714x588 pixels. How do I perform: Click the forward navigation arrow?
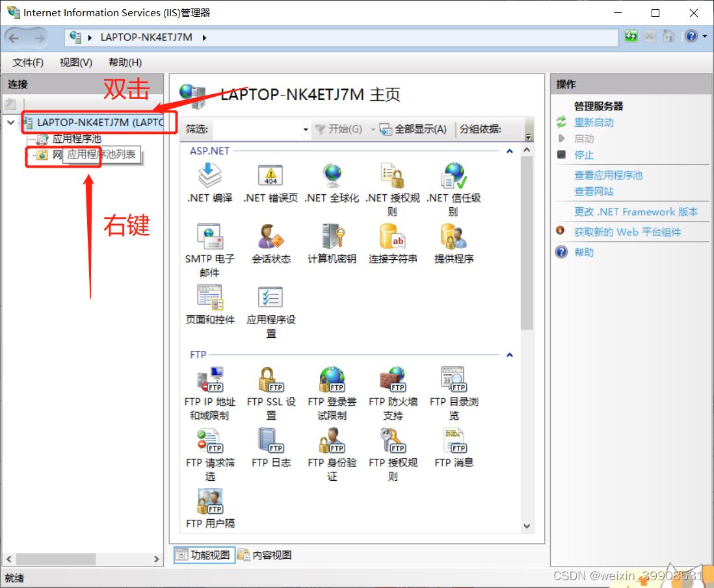pyautogui.click(x=40, y=38)
